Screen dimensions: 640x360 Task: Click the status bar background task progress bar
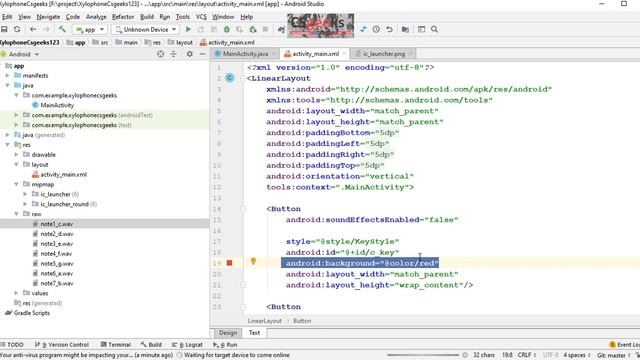click(423, 355)
